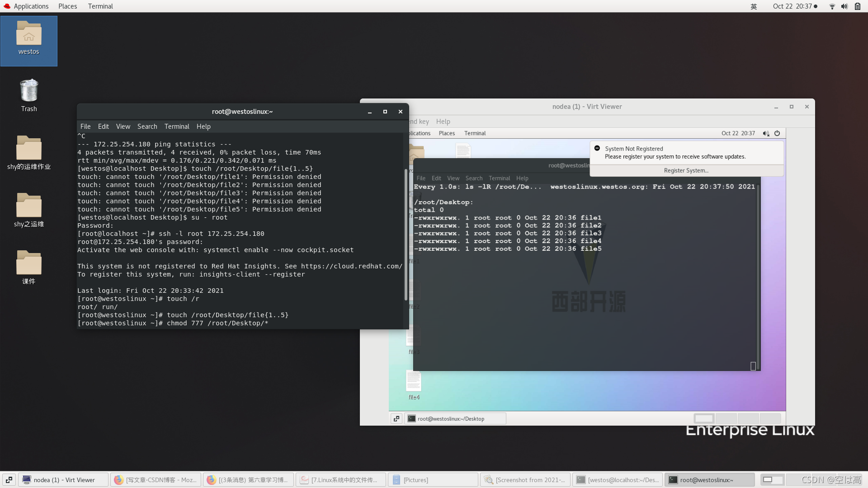Click the volume icon in top bar

click(844, 6)
